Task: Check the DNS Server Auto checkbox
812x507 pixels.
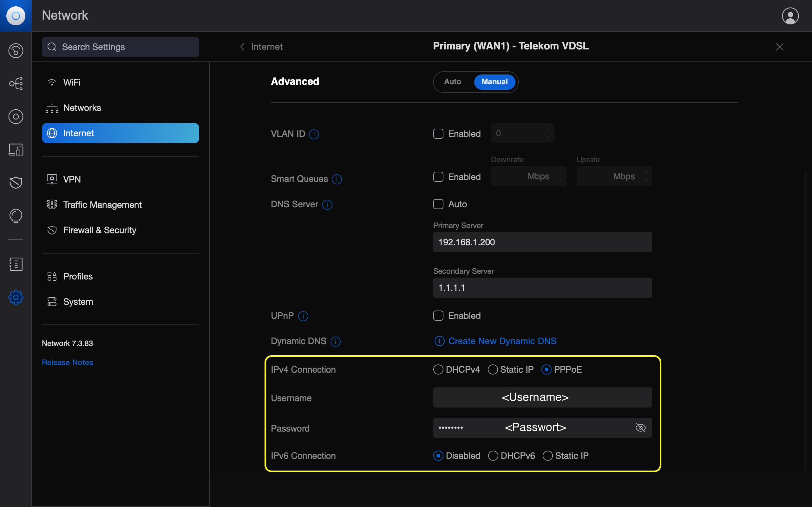Action: tap(438, 204)
